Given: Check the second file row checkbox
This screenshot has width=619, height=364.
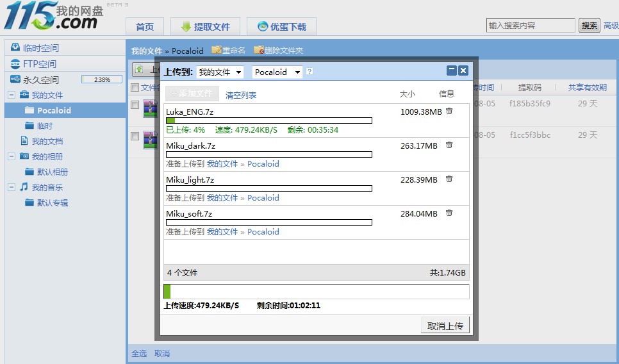Looking at the screenshot, I should pos(135,136).
